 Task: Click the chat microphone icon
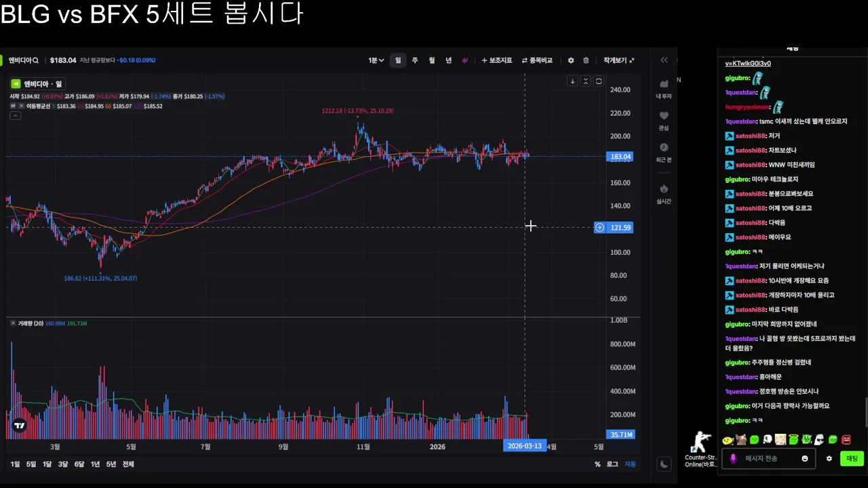click(733, 459)
